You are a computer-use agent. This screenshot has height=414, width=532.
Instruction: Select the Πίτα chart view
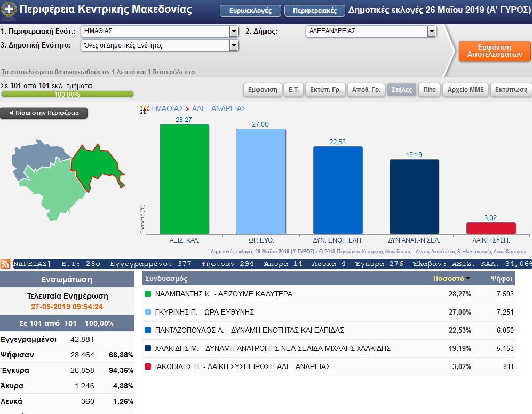pos(430,90)
